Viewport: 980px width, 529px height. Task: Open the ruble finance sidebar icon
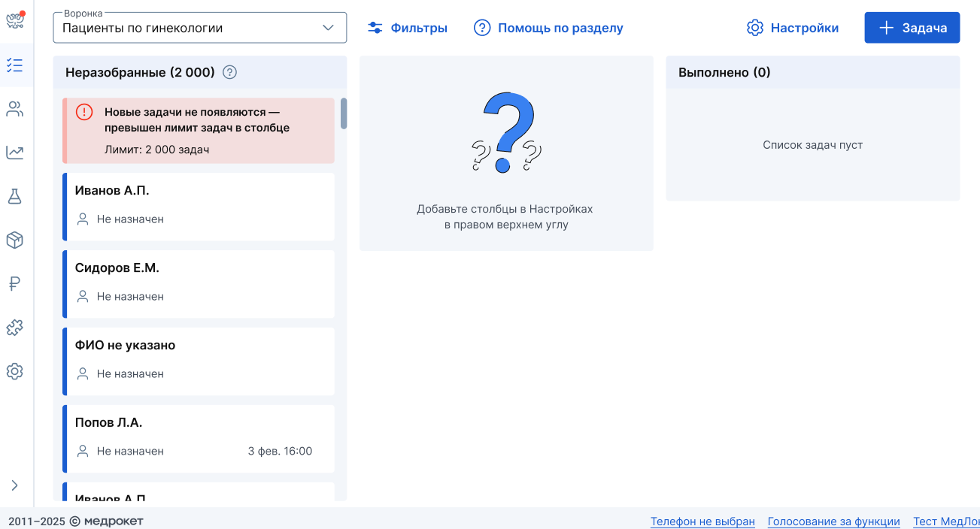[15, 284]
